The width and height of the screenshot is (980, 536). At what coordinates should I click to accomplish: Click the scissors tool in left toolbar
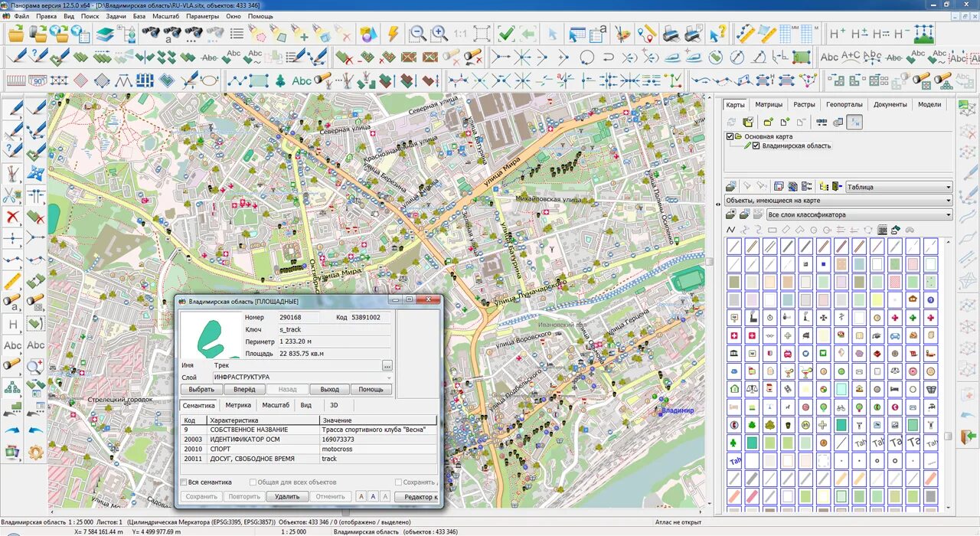pyautogui.click(x=14, y=194)
